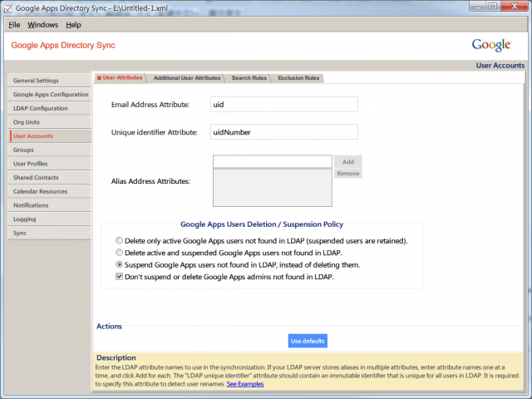The image size is (532, 399).
Task: Click the Alias Address Attributes text box
Action: (x=273, y=161)
